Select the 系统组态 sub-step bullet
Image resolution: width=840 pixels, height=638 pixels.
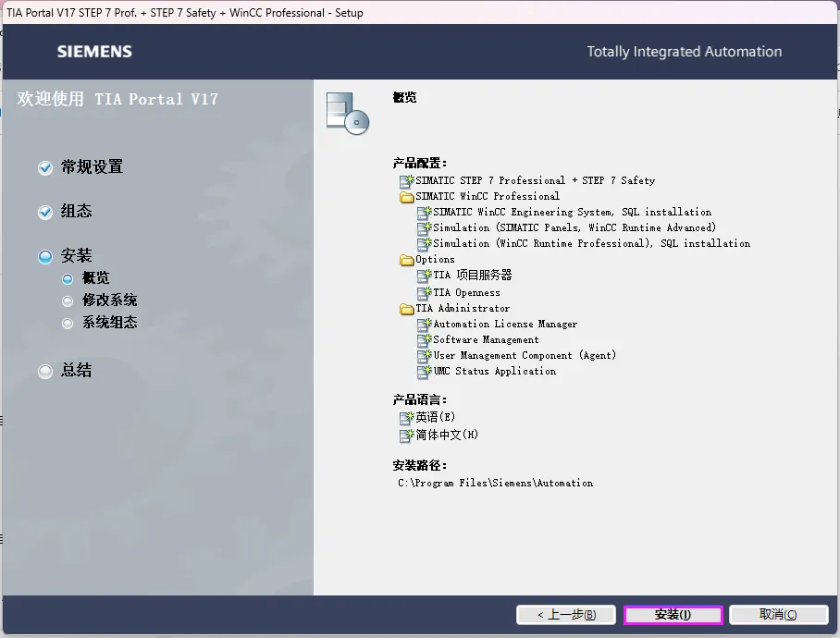pos(68,323)
